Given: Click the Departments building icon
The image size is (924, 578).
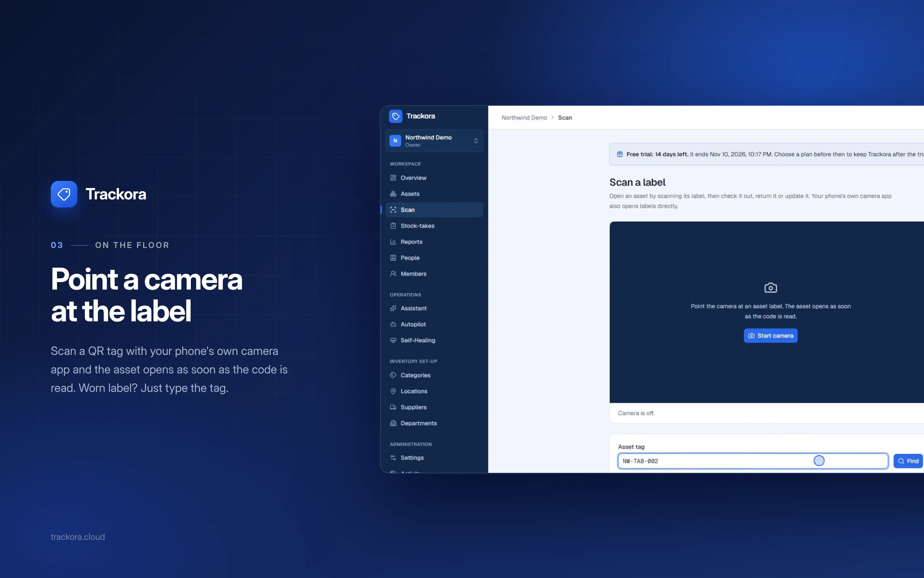Looking at the screenshot, I should pyautogui.click(x=393, y=424).
